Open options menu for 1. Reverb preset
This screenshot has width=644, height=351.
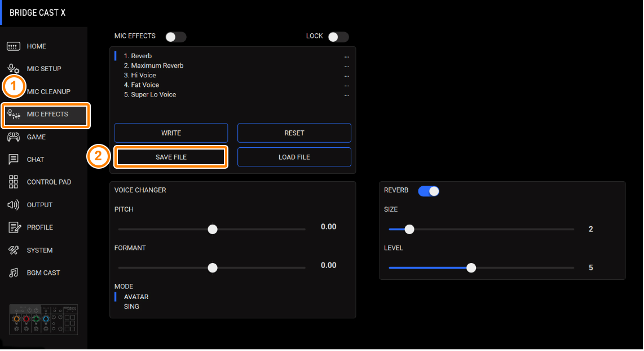tap(347, 57)
